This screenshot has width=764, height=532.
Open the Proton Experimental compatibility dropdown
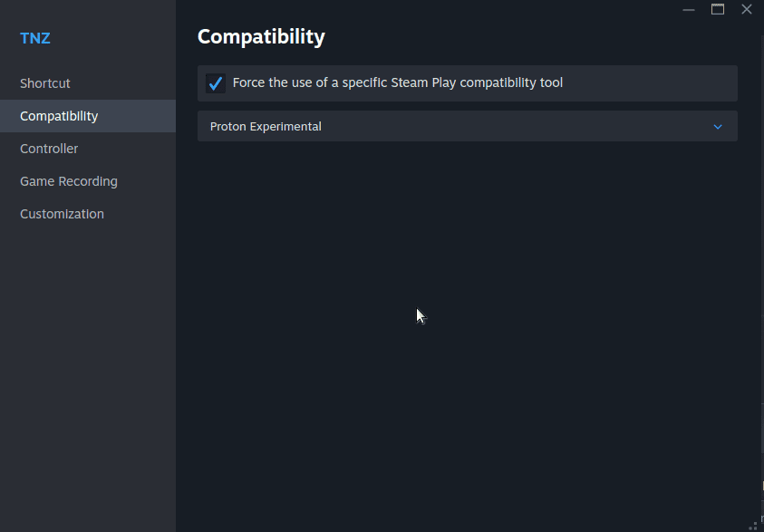click(467, 126)
